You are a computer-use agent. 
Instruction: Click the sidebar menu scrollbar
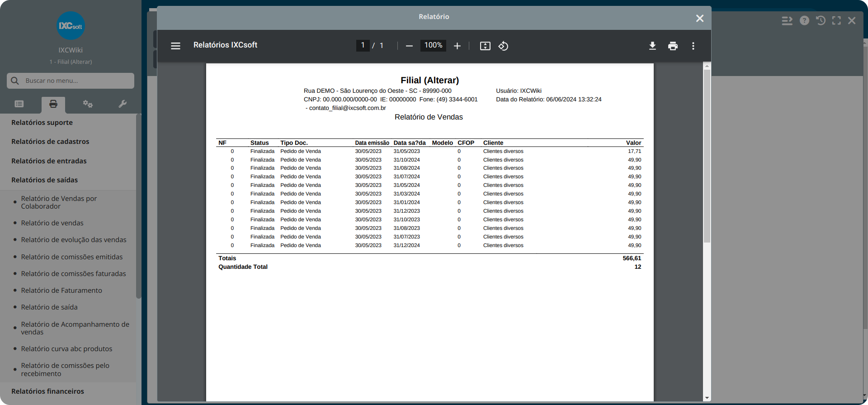(x=138, y=206)
